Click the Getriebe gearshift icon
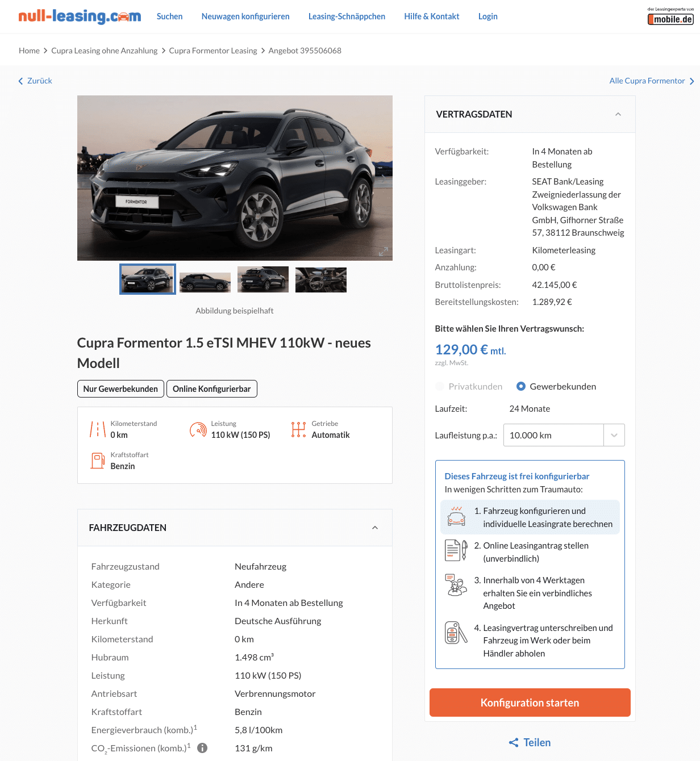The width and height of the screenshot is (700, 761). [x=298, y=429]
